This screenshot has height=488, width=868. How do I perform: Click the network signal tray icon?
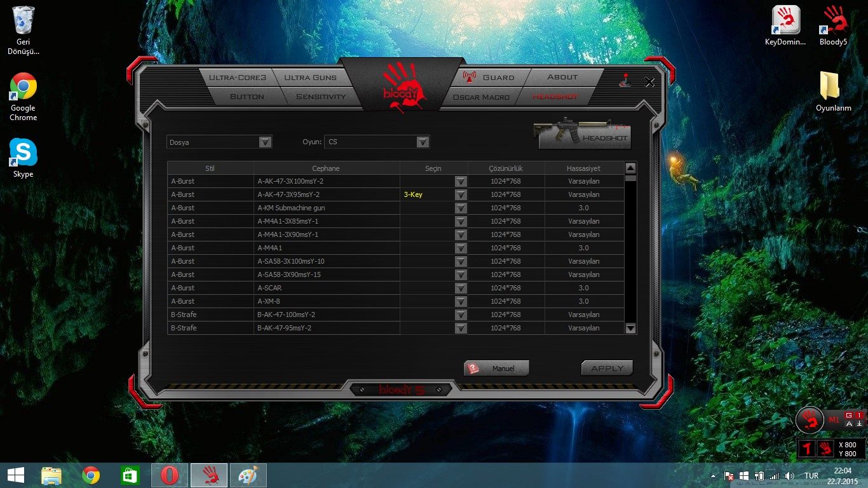[774, 475]
